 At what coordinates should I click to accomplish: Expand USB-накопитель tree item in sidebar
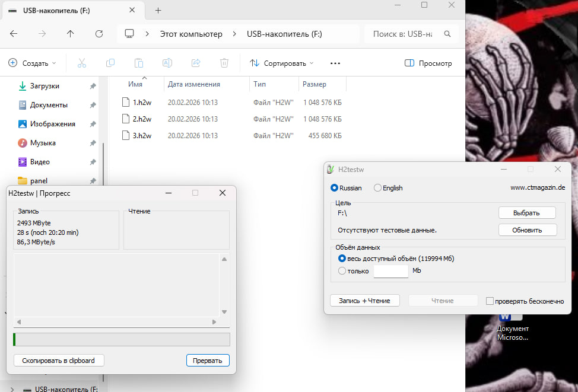coord(12,389)
